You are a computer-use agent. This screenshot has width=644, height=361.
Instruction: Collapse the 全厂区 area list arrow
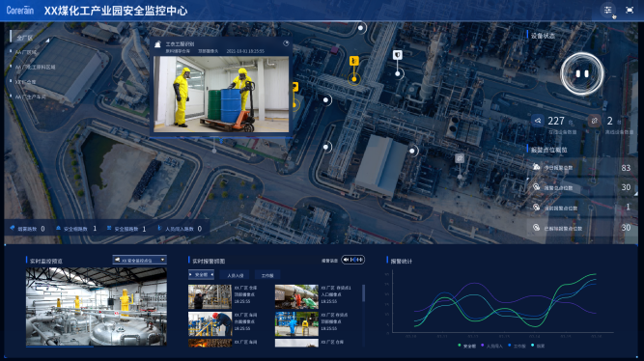pos(47,41)
